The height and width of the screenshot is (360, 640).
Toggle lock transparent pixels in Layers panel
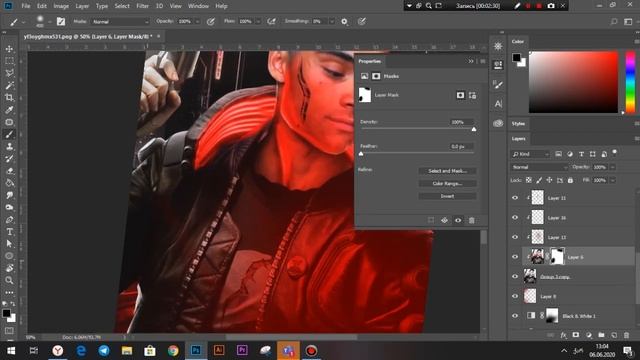(529, 180)
